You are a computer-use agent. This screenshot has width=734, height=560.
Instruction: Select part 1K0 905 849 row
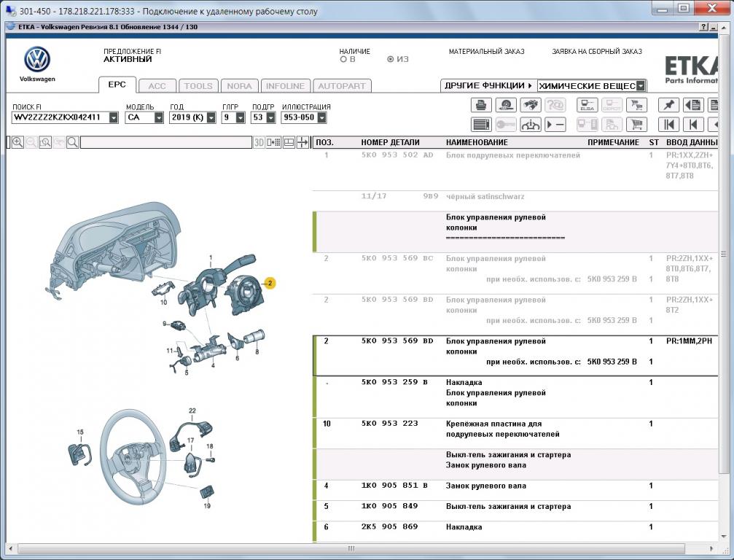pos(515,511)
